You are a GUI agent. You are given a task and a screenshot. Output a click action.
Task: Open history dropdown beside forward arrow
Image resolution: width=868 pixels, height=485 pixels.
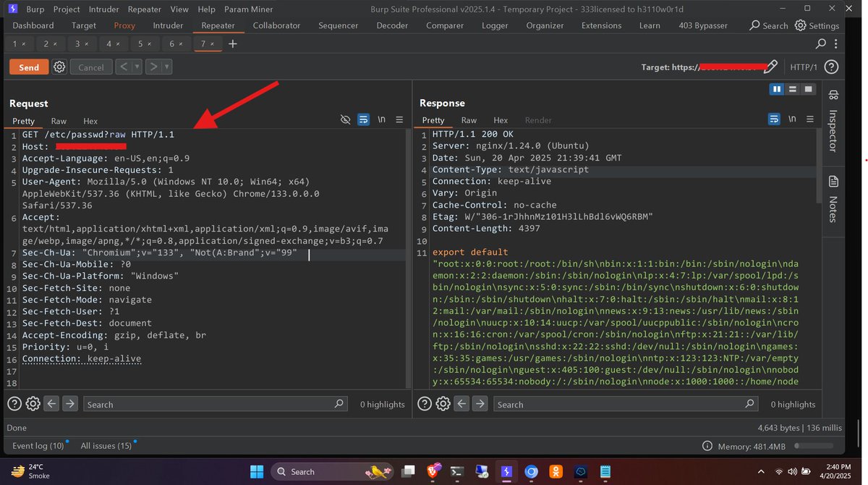168,67
